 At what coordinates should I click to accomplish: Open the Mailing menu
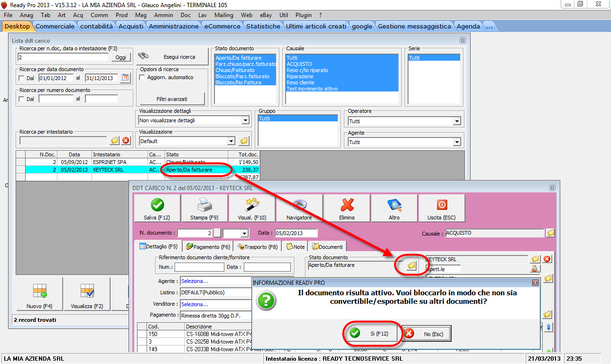[x=223, y=15]
